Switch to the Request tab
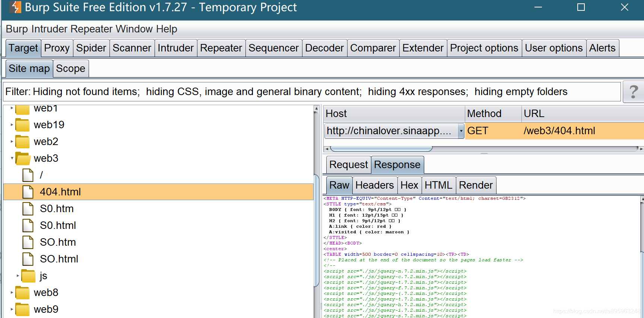Screen dimensions: 644x318 point(349,165)
